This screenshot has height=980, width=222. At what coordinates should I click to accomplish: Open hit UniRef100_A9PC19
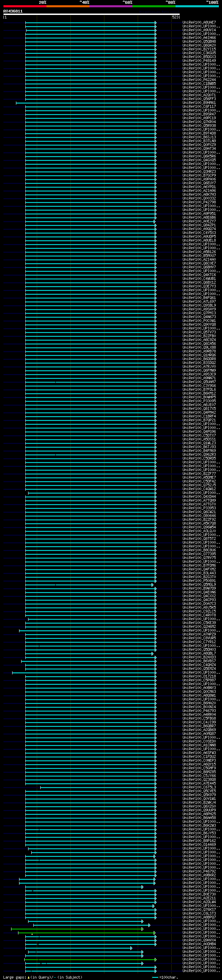point(199,118)
